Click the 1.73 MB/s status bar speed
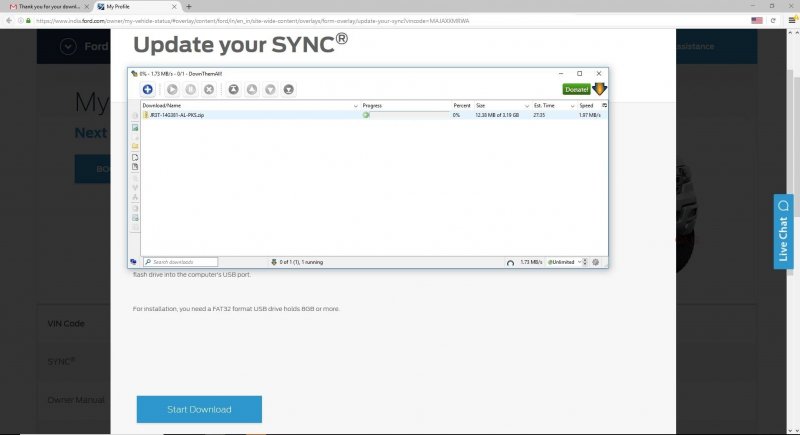Screen dimensions: 800x435 coord(531,262)
